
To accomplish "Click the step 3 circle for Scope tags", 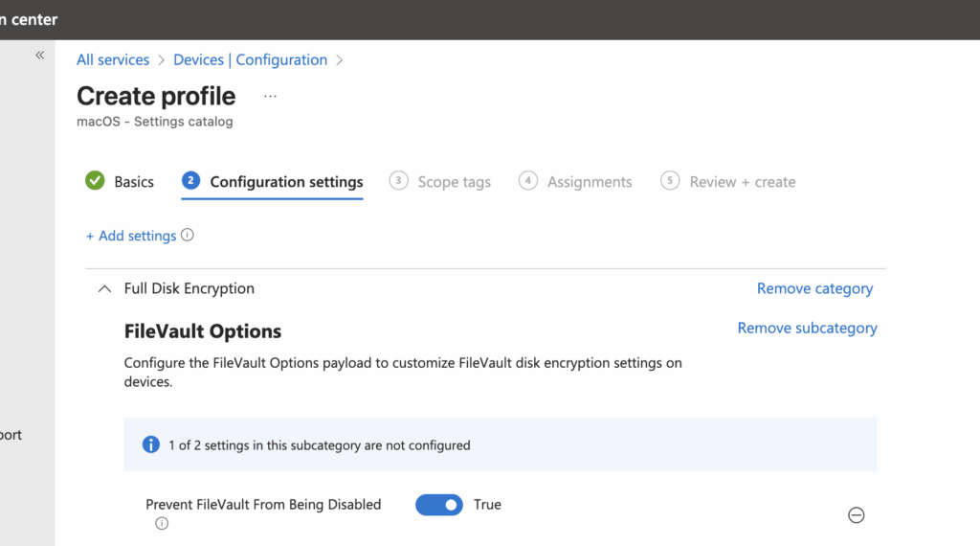I will (398, 181).
